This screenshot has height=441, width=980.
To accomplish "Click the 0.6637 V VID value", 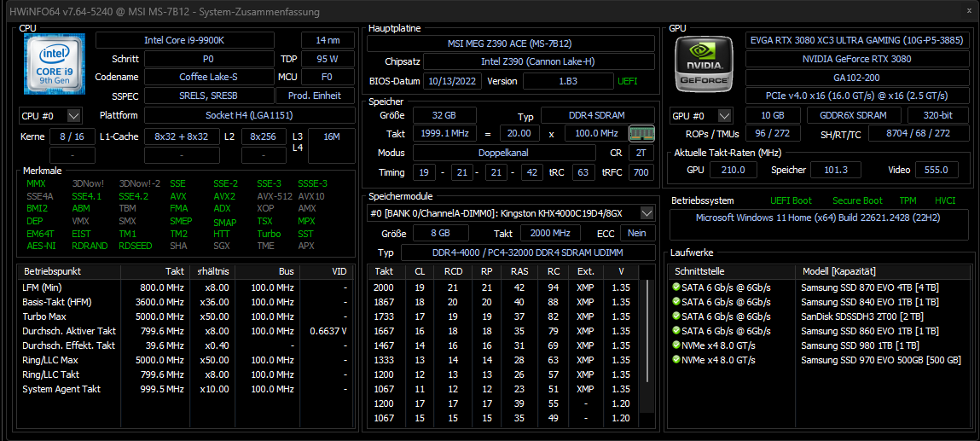I will (x=328, y=330).
